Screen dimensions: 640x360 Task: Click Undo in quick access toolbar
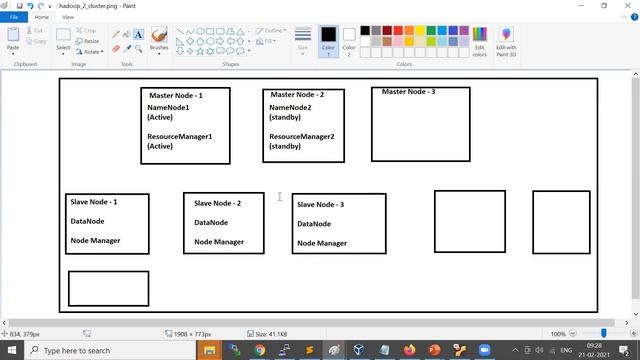[x=30, y=6]
